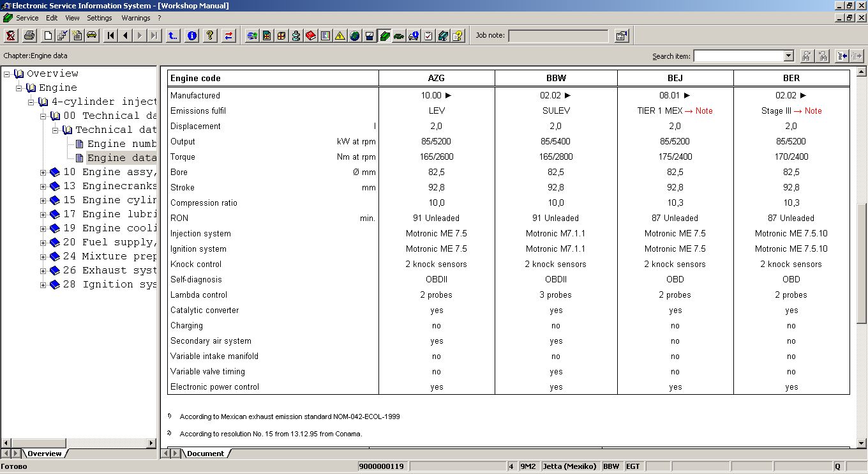Click the 'Compression ratio' row label
The height and width of the screenshot is (474, 868).
coord(204,203)
